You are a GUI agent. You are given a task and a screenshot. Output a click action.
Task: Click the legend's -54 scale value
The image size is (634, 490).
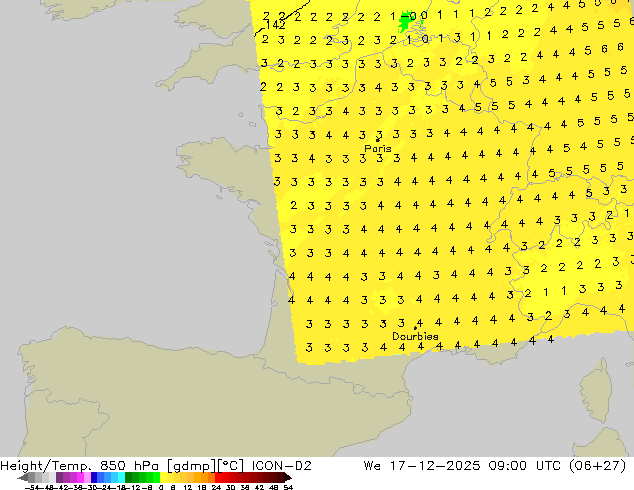point(32,487)
